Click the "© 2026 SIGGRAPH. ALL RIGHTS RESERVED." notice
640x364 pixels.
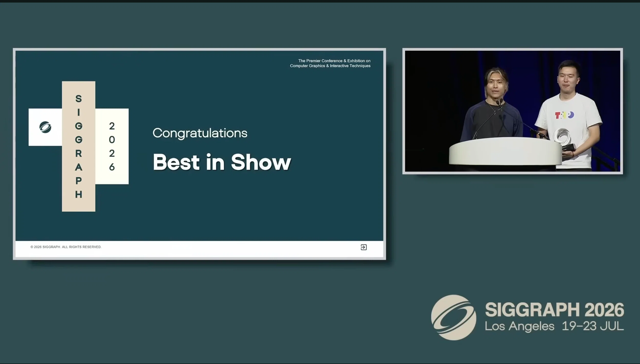point(66,247)
